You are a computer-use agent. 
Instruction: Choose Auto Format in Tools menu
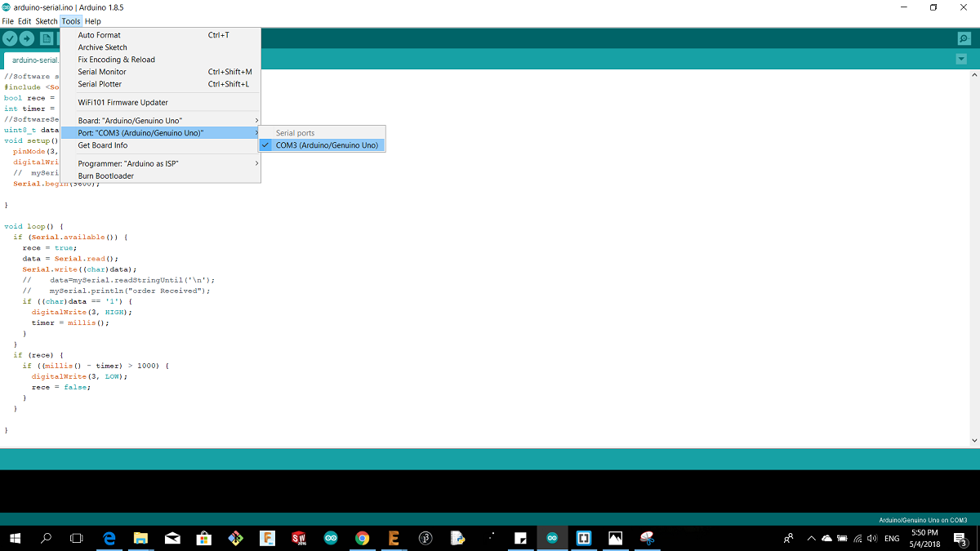pyautogui.click(x=161, y=35)
